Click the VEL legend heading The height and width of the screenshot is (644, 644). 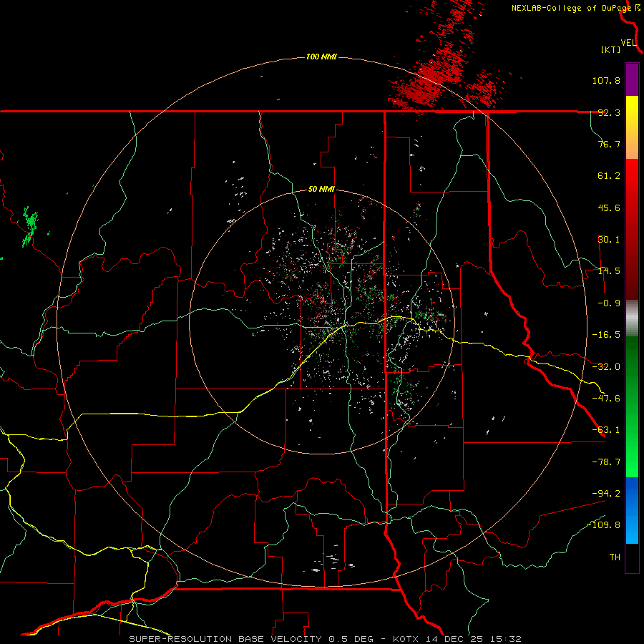tap(628, 43)
